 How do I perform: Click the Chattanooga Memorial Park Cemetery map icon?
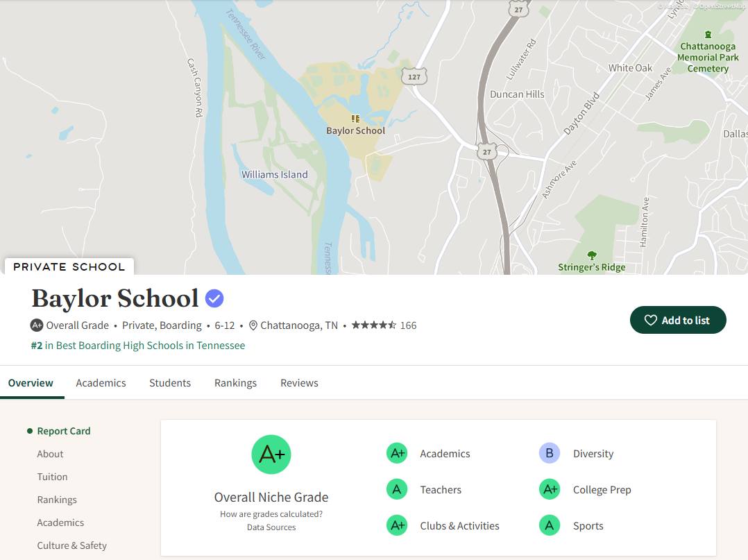point(708,35)
